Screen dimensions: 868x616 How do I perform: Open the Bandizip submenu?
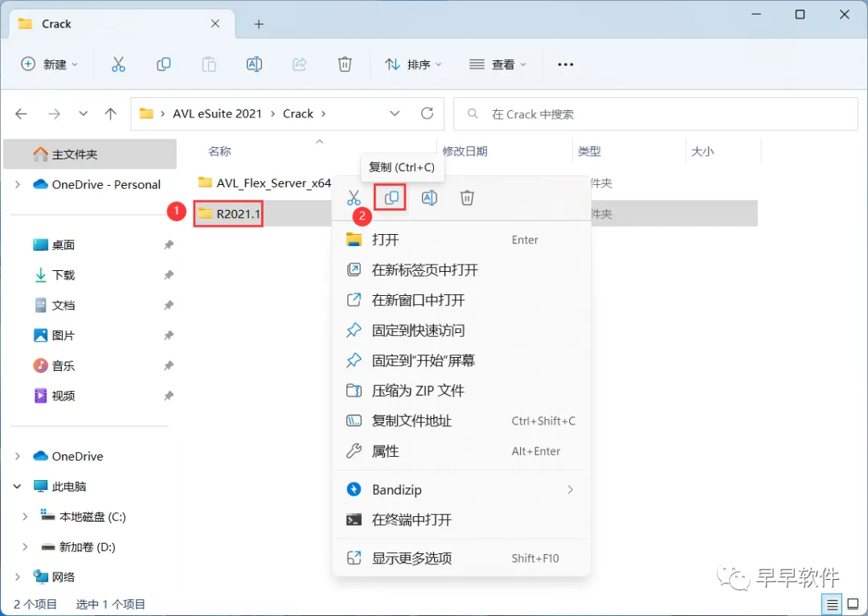(461, 490)
